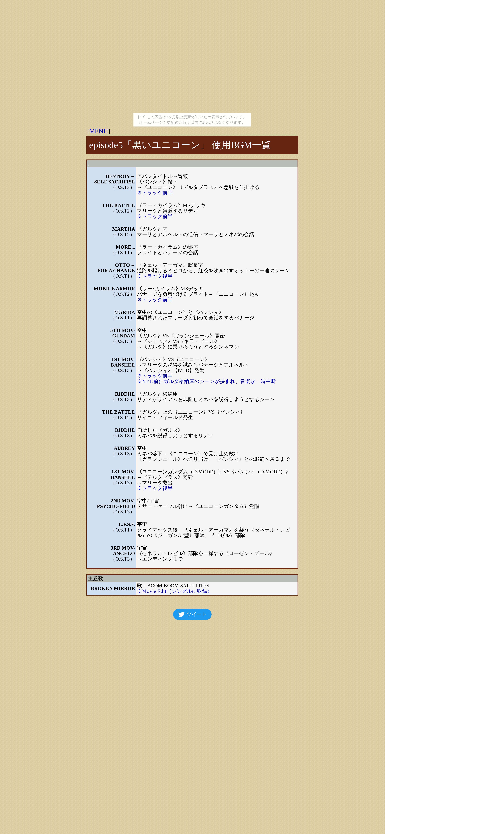
Task: Click the マリーダと邂逅するリディ description
Action: (x=167, y=211)
